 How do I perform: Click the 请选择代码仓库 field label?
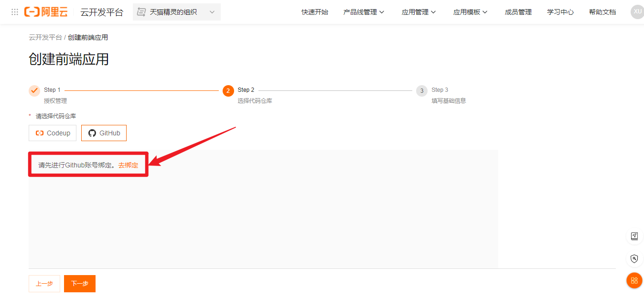click(x=56, y=116)
